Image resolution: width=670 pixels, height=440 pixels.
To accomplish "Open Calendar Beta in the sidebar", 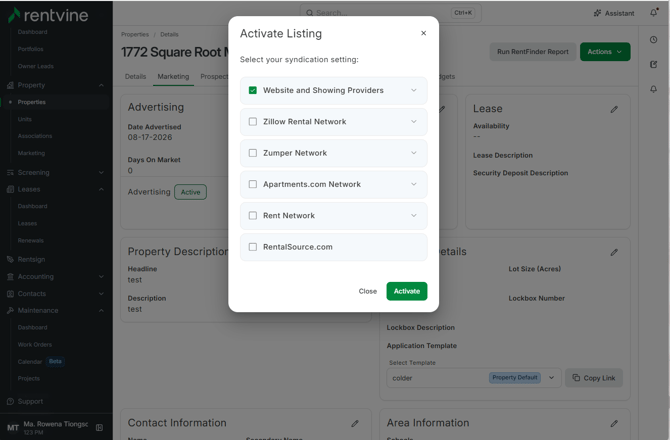I will [41, 361].
